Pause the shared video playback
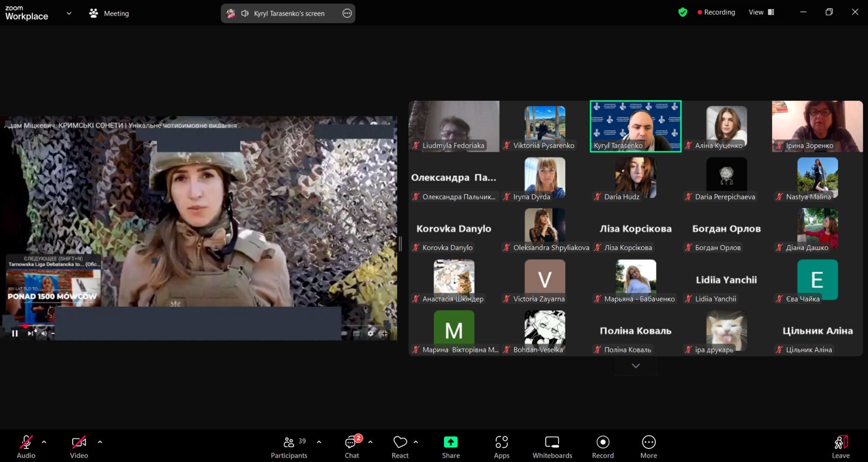Screen dimensions: 868x462 (15, 333)
